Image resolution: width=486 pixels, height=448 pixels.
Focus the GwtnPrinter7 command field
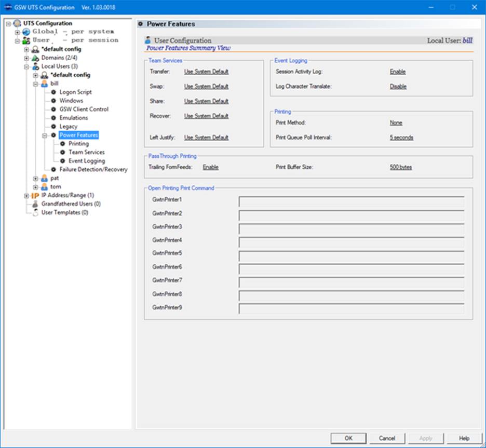pyautogui.click(x=352, y=282)
